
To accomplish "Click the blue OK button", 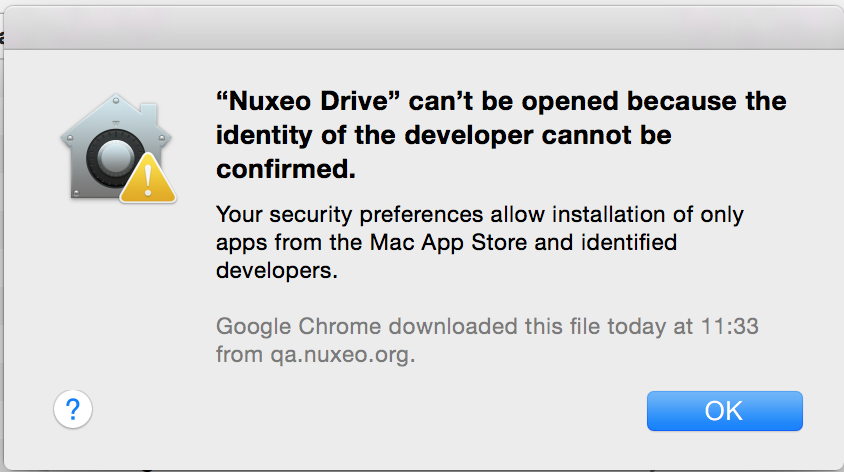I will click(x=725, y=411).
